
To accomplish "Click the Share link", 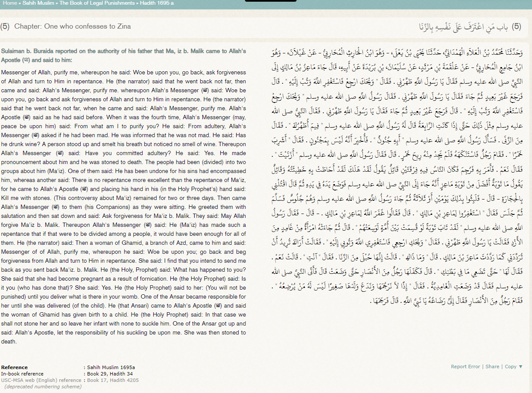I will pos(492,367).
